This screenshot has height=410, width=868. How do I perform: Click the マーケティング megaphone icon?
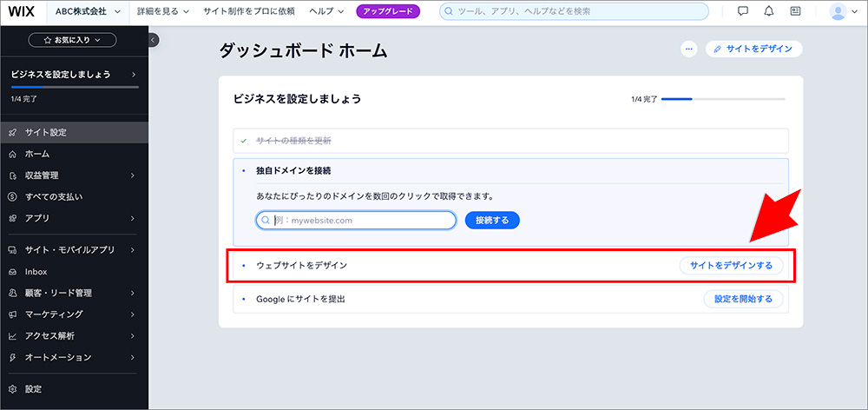click(13, 314)
